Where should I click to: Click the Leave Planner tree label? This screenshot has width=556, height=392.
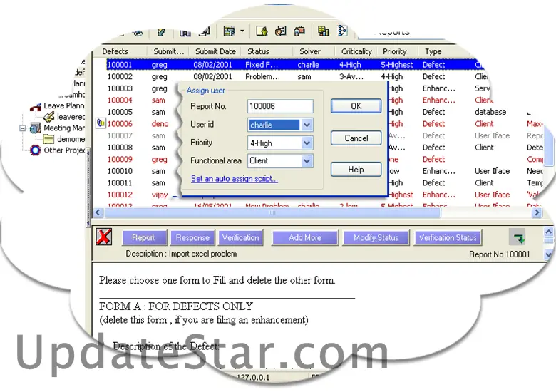tap(64, 106)
